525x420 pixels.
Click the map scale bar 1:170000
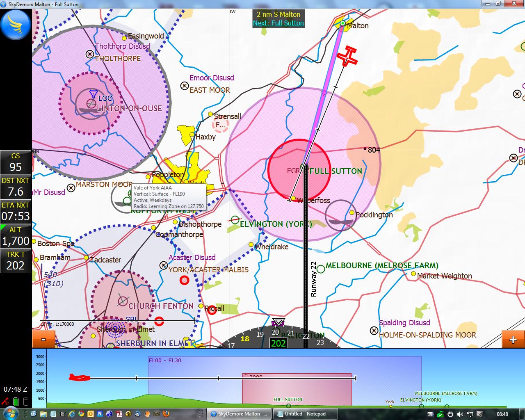[x=117, y=321]
